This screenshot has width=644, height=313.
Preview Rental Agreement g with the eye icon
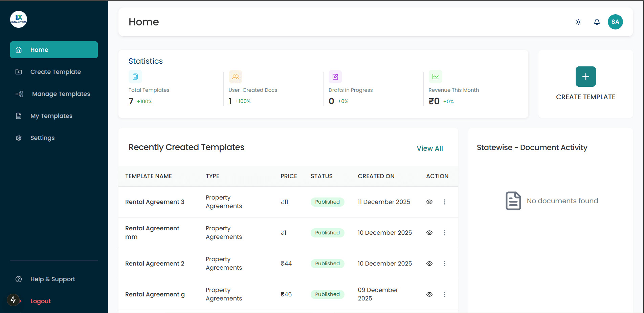click(429, 294)
